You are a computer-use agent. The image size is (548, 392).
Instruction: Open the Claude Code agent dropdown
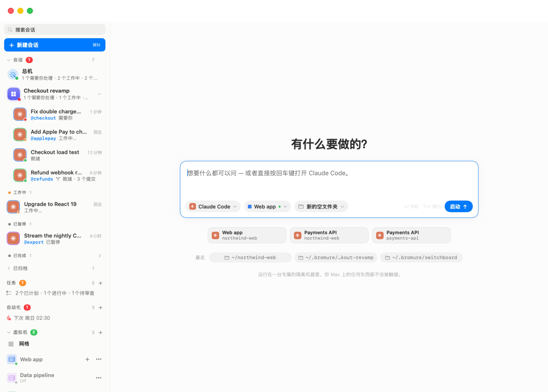click(213, 207)
